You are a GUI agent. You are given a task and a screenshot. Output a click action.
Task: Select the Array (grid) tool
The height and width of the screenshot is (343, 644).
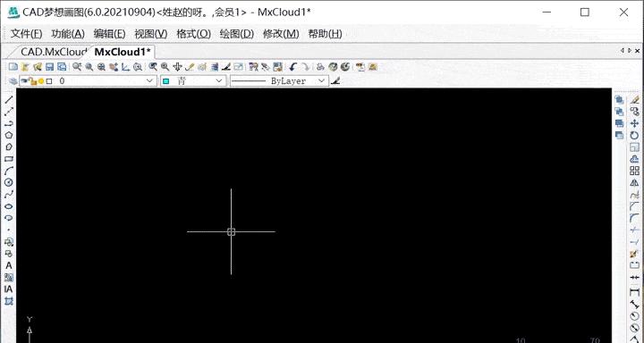pos(634,171)
